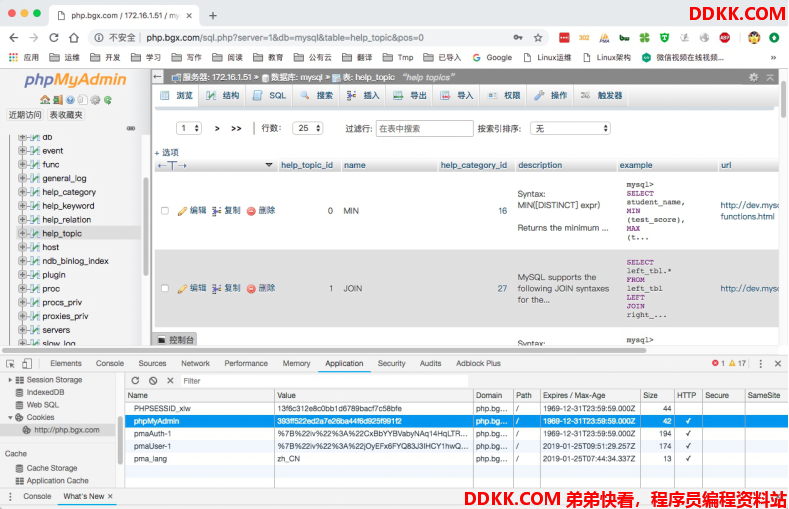
Task: Click the green reload navigation icon
Action: click(x=108, y=100)
